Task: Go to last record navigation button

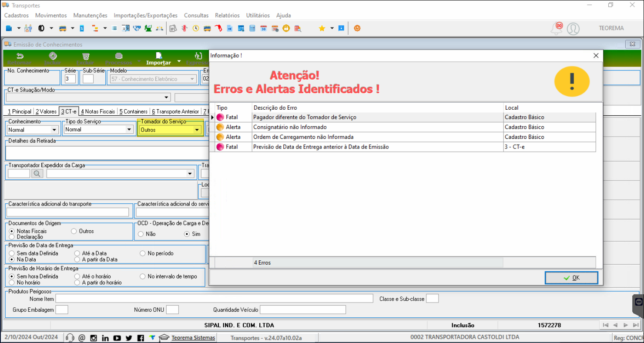Action: tap(636, 325)
